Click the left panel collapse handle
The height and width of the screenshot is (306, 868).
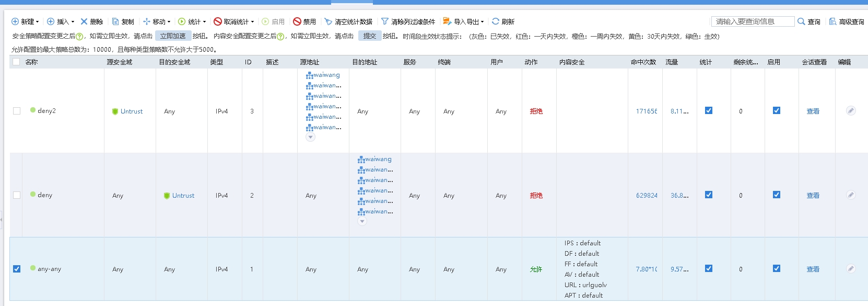[x=2, y=220]
